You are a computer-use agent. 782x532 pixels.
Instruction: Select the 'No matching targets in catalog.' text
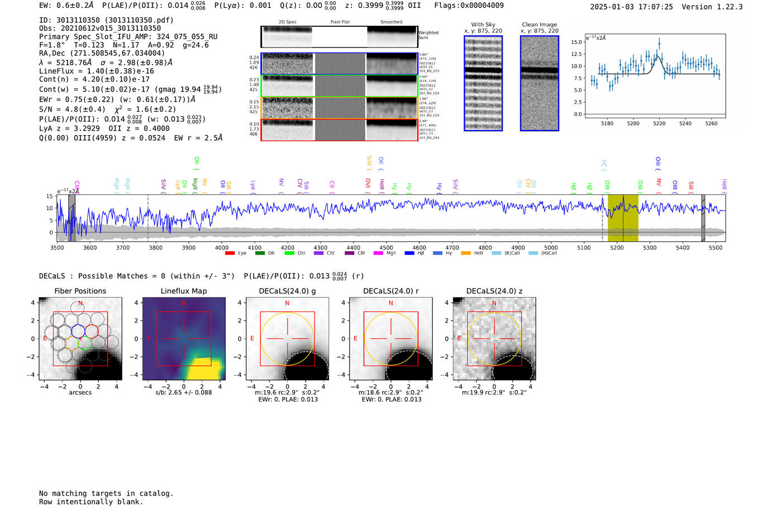106,493
